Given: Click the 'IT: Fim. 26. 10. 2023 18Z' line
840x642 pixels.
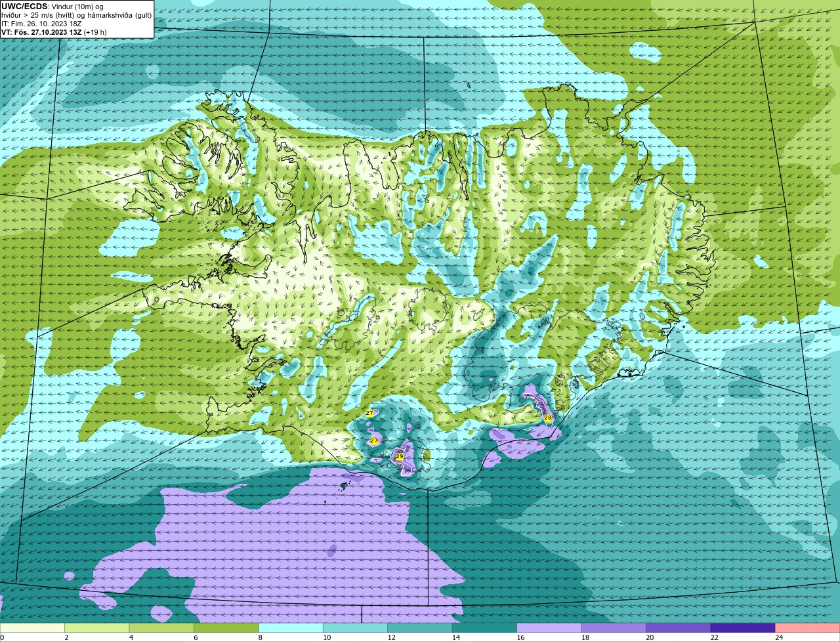Looking at the screenshot, I should click(41, 24).
